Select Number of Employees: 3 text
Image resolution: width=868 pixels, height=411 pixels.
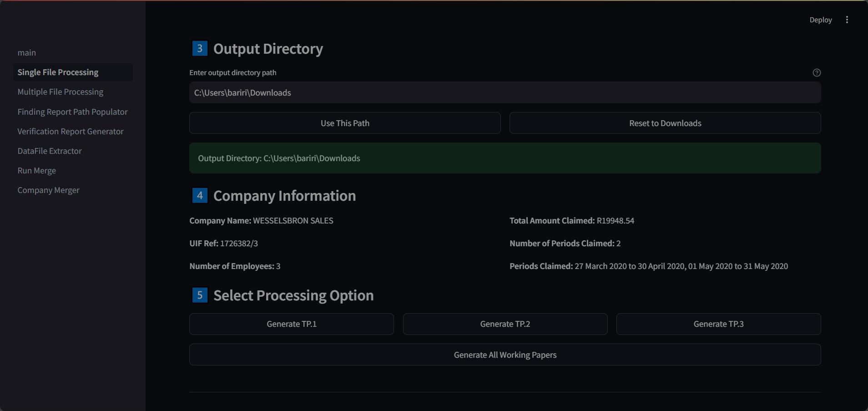point(235,266)
